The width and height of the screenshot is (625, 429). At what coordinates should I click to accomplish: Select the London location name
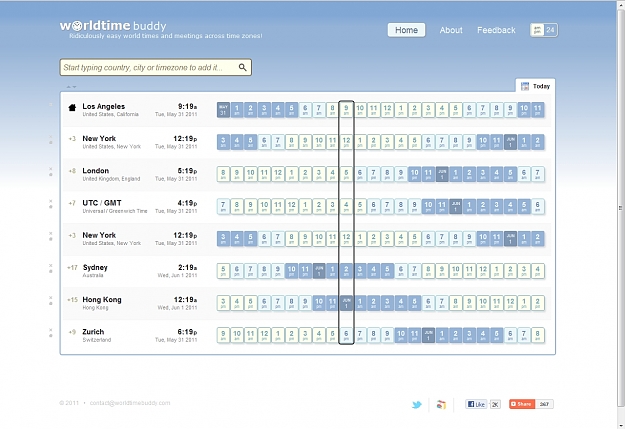[96, 171]
